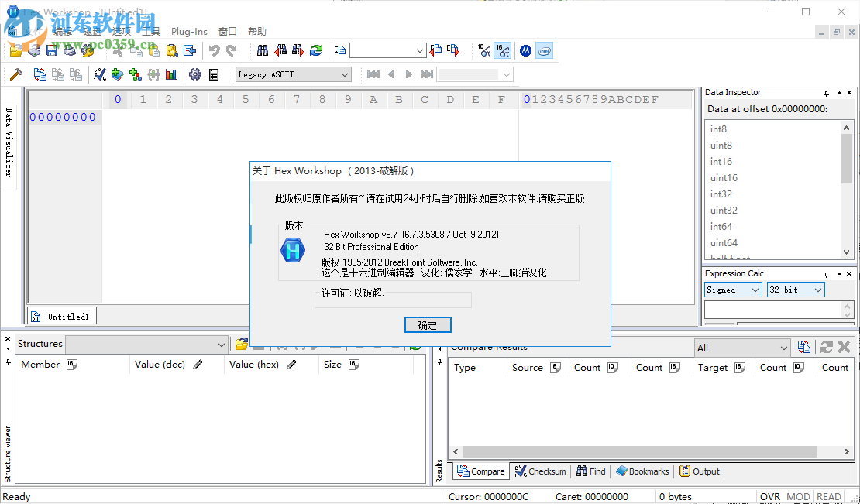This screenshot has height=504, width=860.
Task: Open the Plug-Ins menu
Action: pyautogui.click(x=189, y=31)
